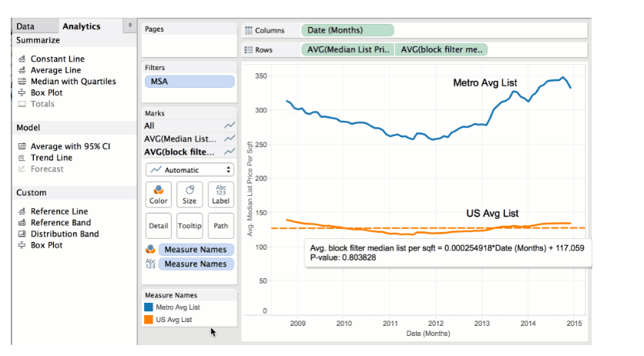Click line icon on AVG(Median List row
This screenshot has height=356, width=644.
pos(230,139)
